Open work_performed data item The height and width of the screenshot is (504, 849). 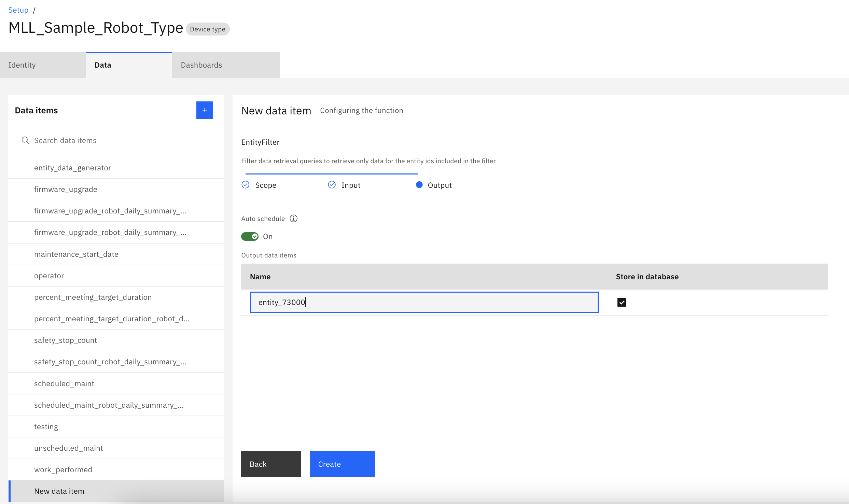pyautogui.click(x=116, y=470)
